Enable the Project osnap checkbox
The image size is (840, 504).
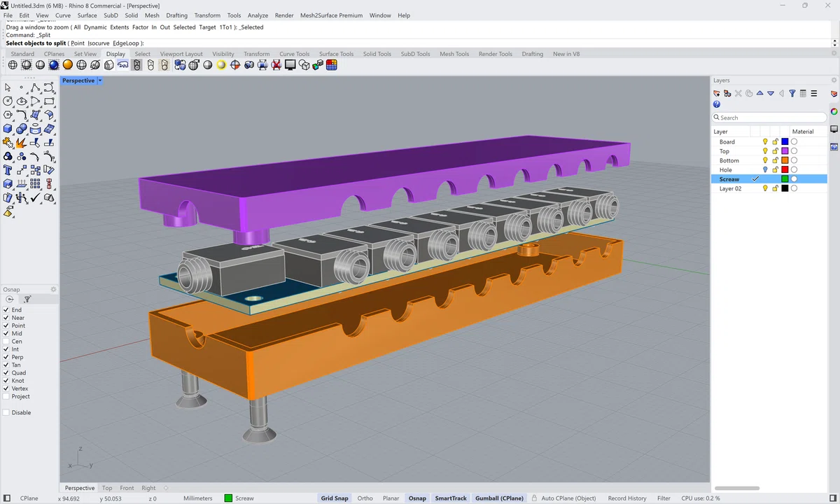(6, 396)
